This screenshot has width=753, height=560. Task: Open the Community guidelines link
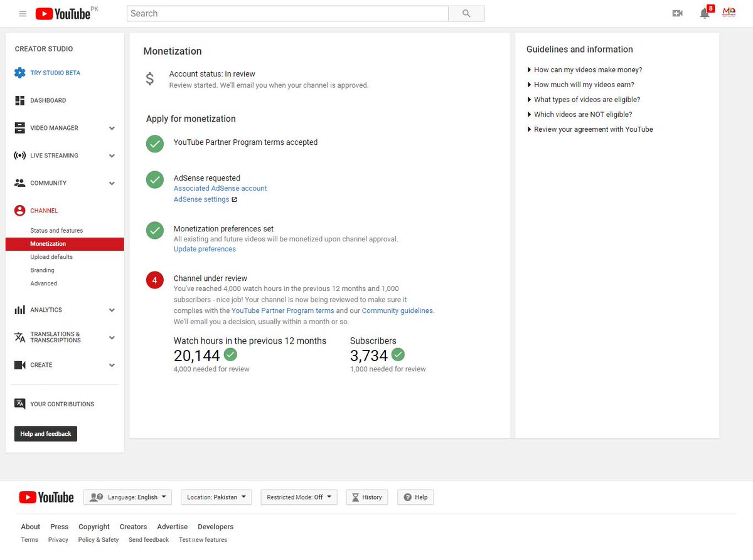(x=397, y=310)
